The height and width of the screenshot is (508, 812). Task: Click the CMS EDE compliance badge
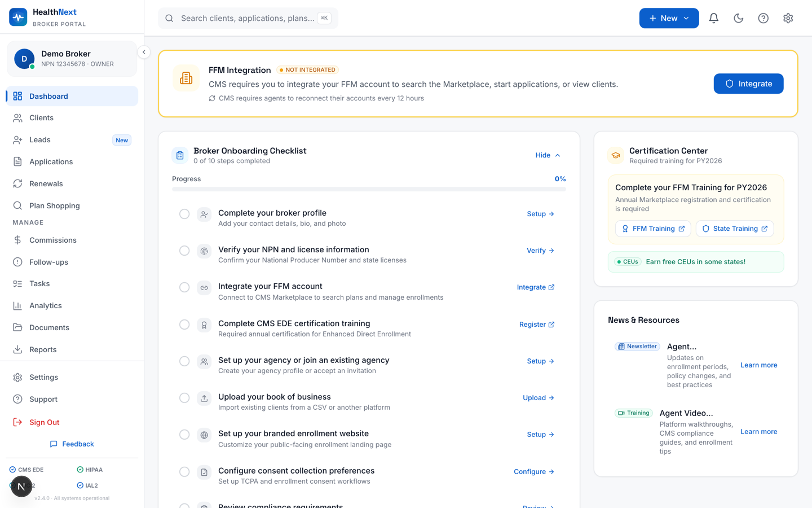tap(27, 470)
